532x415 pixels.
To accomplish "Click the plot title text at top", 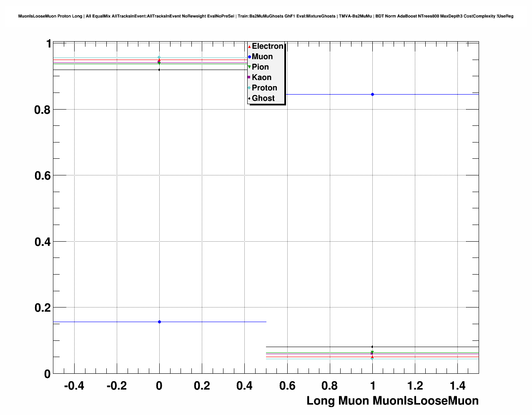I will (x=266, y=16).
